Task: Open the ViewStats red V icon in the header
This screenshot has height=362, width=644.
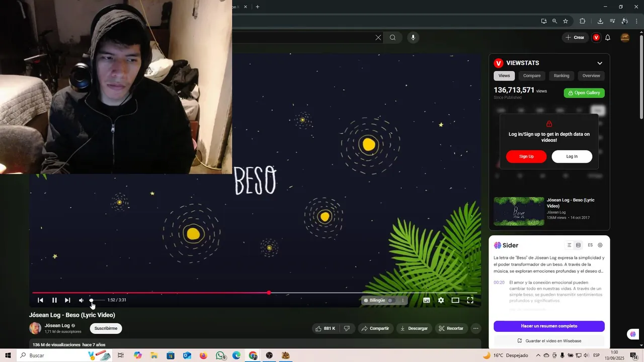Action: tap(596, 37)
